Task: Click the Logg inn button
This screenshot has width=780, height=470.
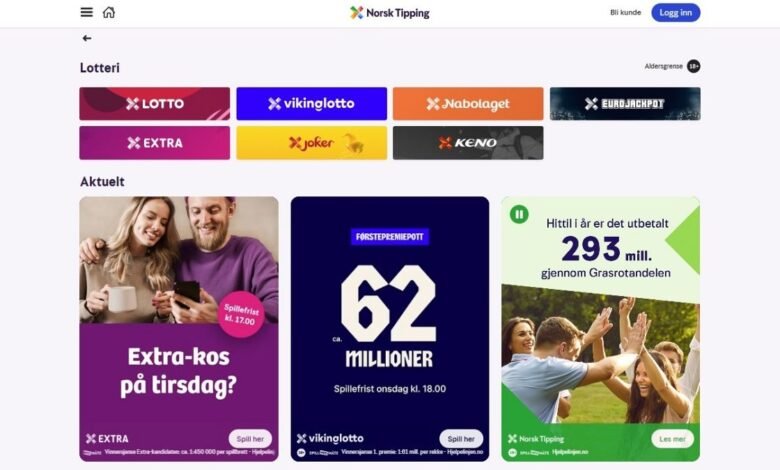Action: [x=676, y=12]
